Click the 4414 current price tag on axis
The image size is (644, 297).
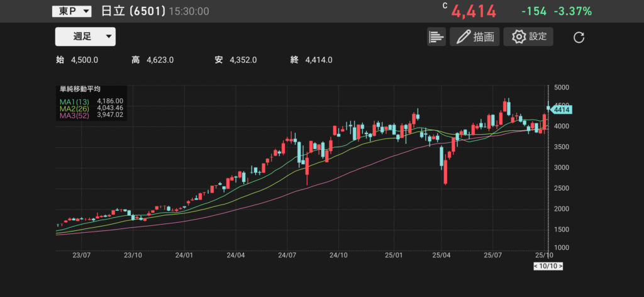point(560,109)
